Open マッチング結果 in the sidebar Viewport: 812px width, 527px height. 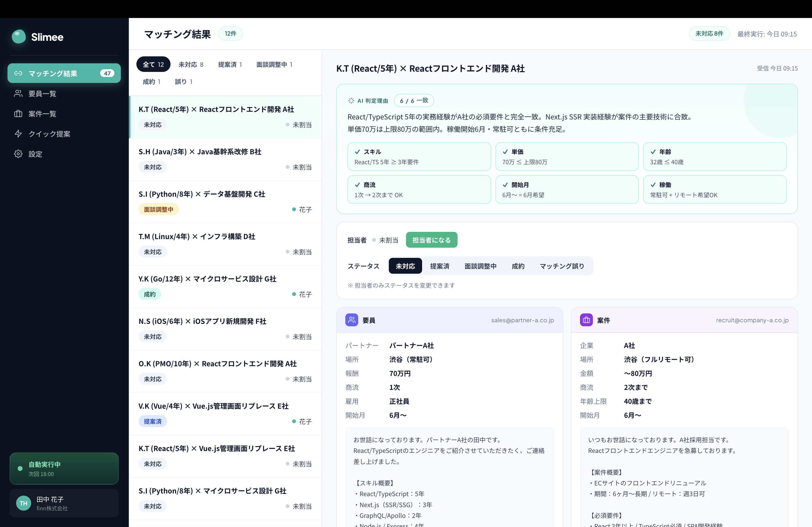point(64,73)
